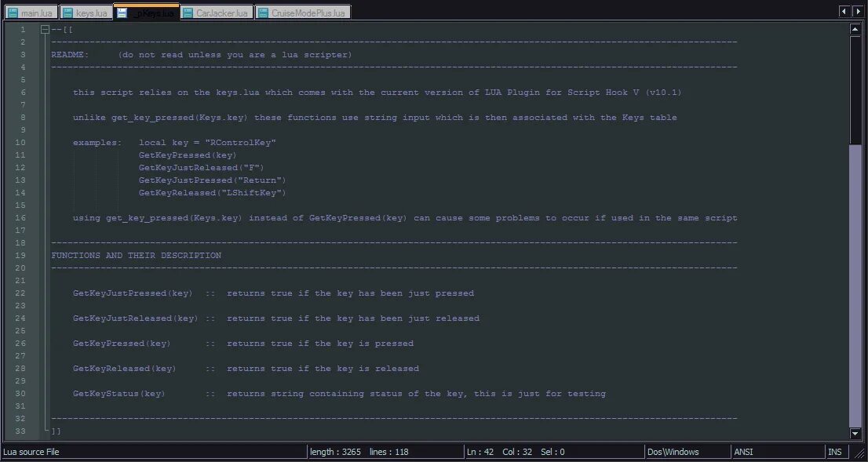This screenshot has height=462, width=868.
Task: Click "GetKeyPressed(key)" on line 26
Action: [122, 344]
